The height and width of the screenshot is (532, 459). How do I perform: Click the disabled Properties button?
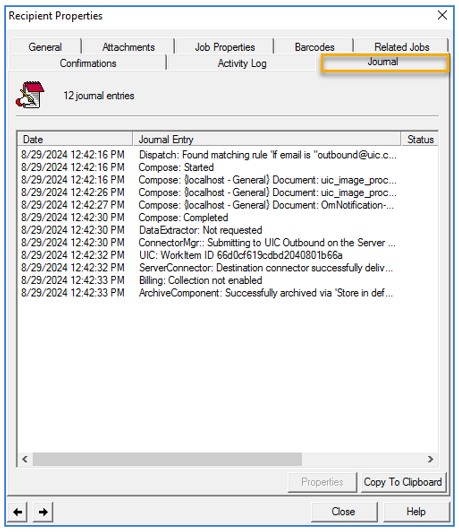(322, 482)
